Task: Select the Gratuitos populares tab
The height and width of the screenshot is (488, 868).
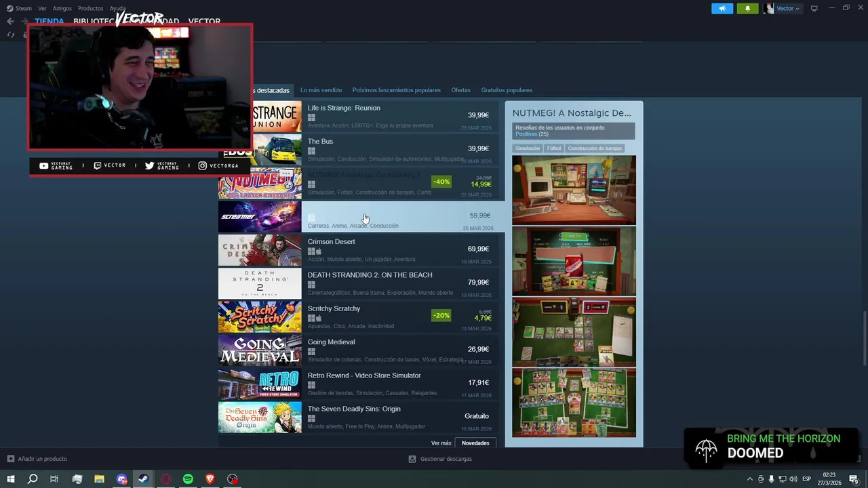Action: point(507,90)
